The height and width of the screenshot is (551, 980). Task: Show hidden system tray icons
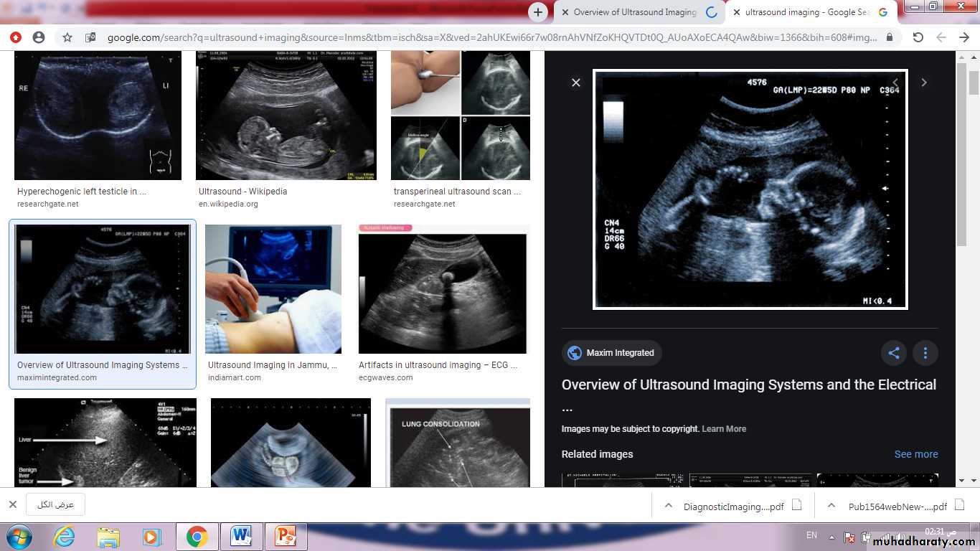[831, 536]
